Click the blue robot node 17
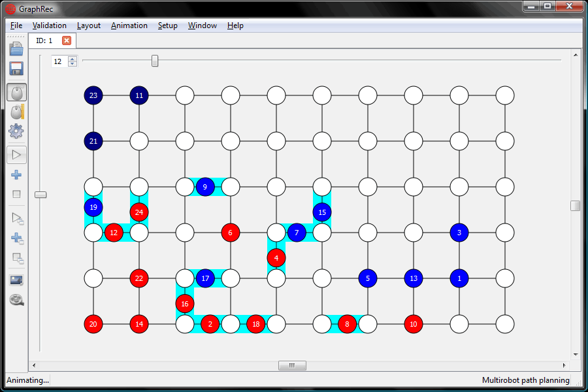This screenshot has width=588, height=392. pyautogui.click(x=205, y=278)
